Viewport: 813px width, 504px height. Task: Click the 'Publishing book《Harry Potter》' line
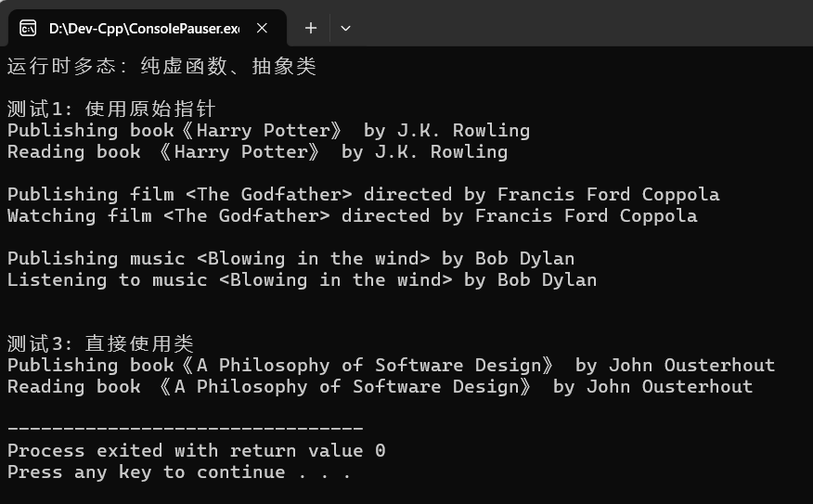268,130
